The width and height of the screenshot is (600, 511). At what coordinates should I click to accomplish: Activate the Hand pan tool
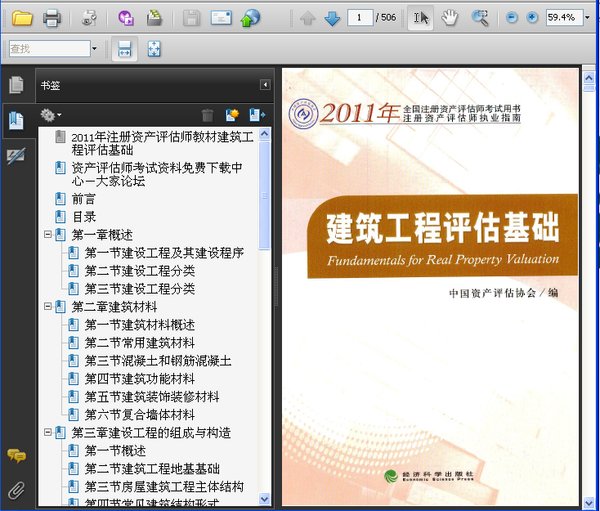point(450,18)
